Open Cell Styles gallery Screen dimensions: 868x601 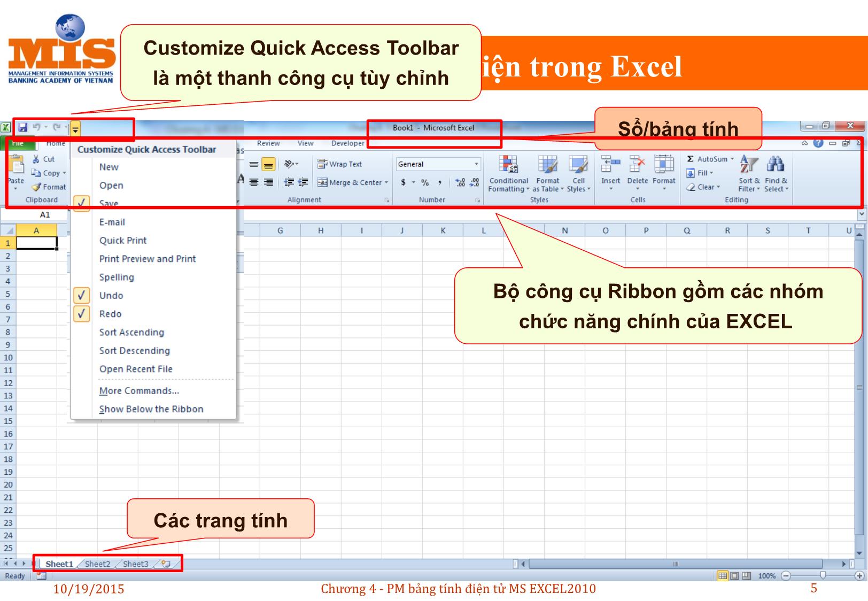pos(578,174)
